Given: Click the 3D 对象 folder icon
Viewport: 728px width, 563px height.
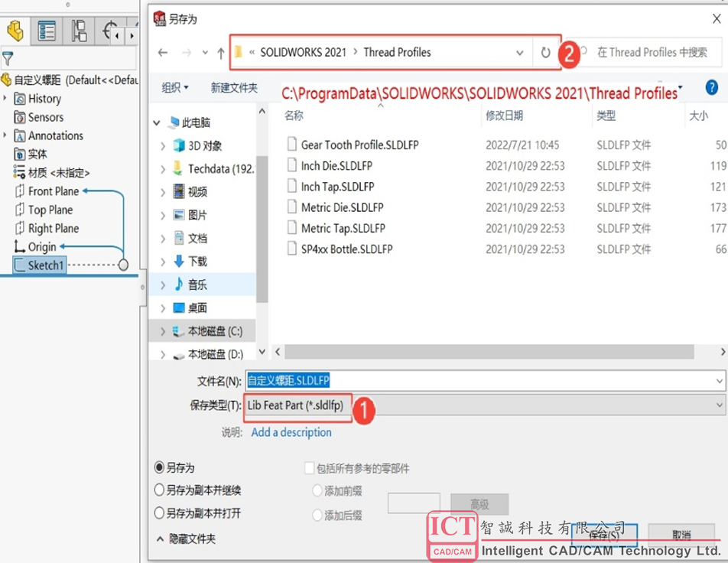Looking at the screenshot, I should click(179, 145).
